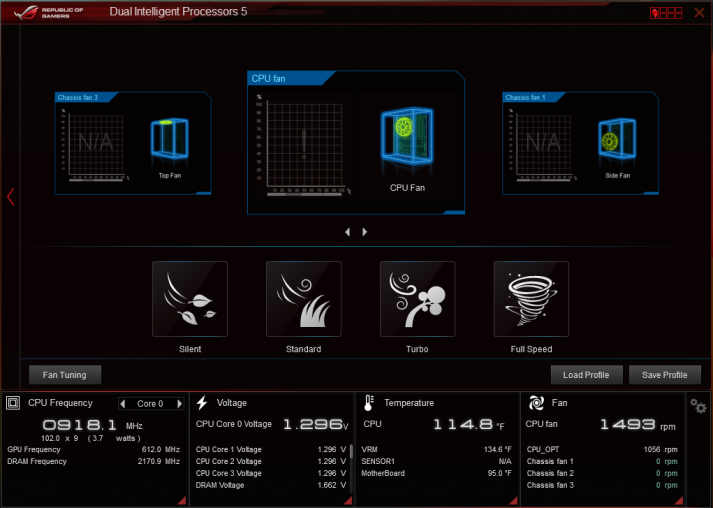Open Fan Tuning
Screen dimensions: 713x508
[x=65, y=375]
